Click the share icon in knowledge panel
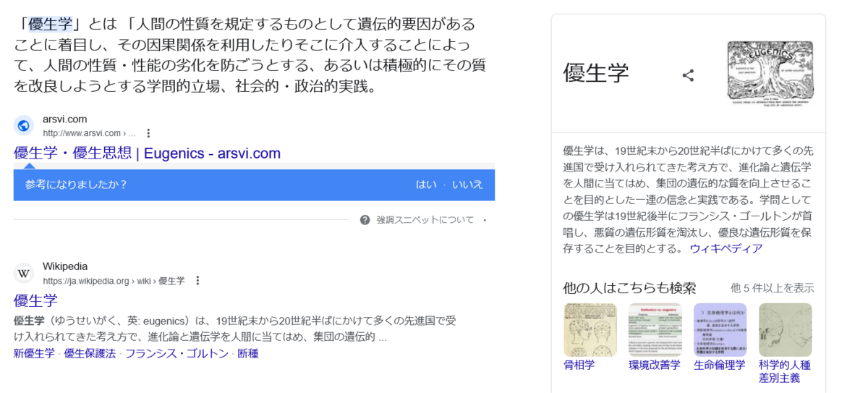This screenshot has height=393, width=868. [x=689, y=75]
